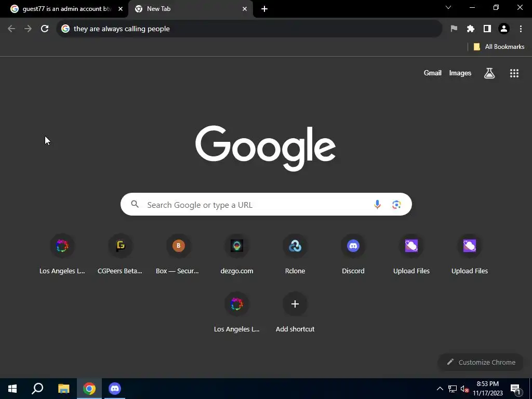Image resolution: width=532 pixels, height=399 pixels.
Task: Click the muted volume tray icon
Action: click(464, 389)
